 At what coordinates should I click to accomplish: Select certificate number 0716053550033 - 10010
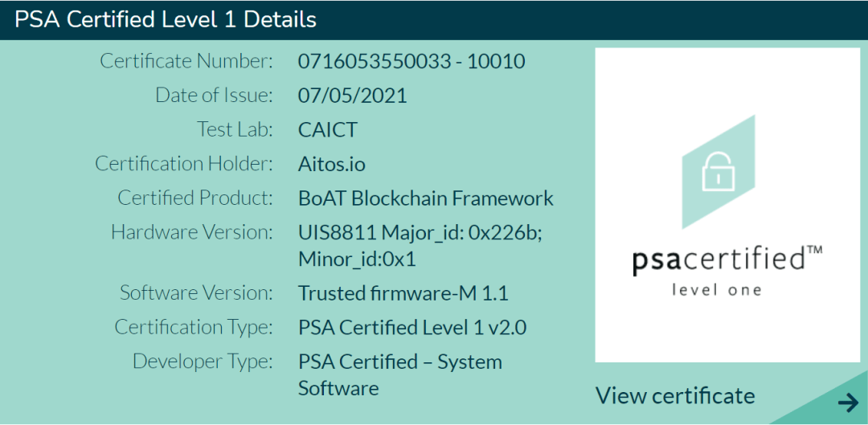411,61
